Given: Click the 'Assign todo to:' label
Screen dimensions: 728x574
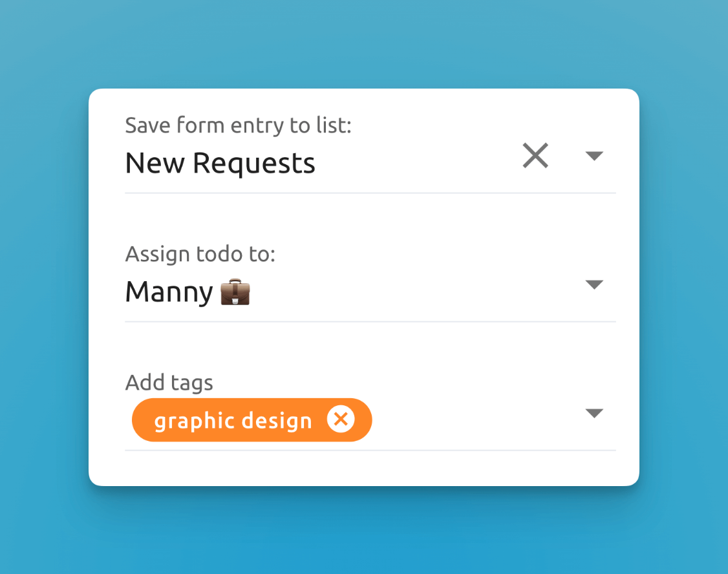Looking at the screenshot, I should click(x=200, y=254).
